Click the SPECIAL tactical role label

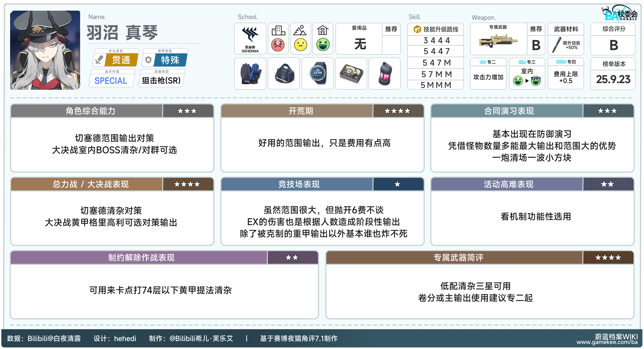point(111,81)
